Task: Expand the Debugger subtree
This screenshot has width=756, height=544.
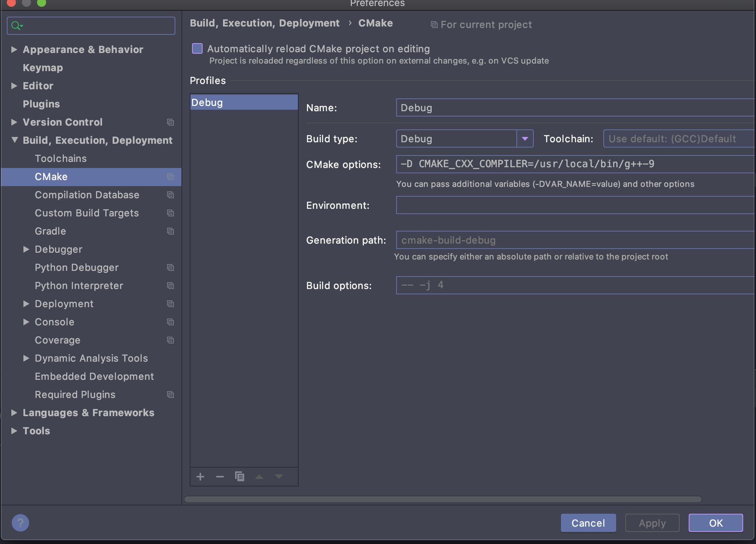Action: (26, 249)
